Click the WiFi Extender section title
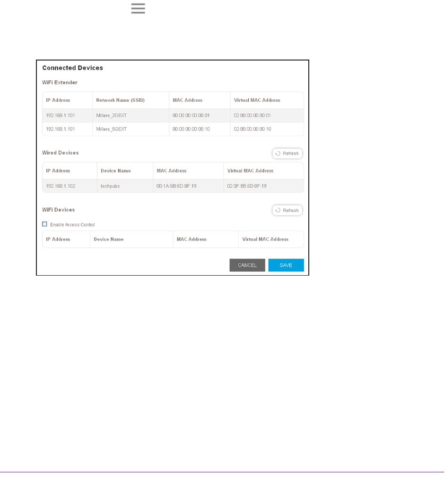Viewport: 445px width, 504px height. [60, 82]
